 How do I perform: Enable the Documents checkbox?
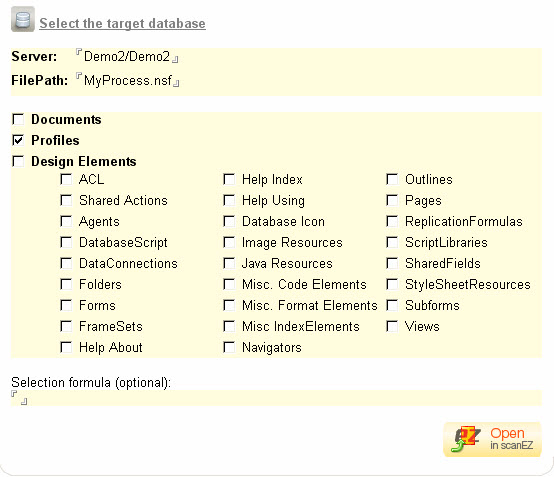pyautogui.click(x=18, y=119)
